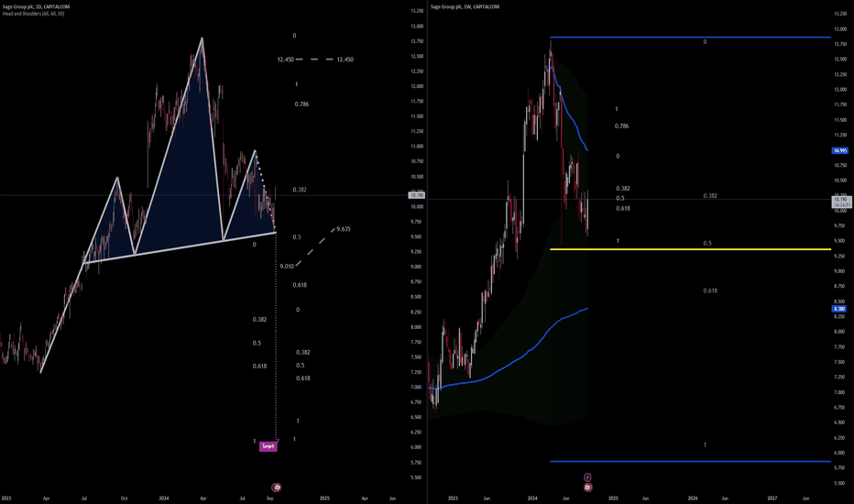Click the 2027 date label on right time axis

[772, 498]
